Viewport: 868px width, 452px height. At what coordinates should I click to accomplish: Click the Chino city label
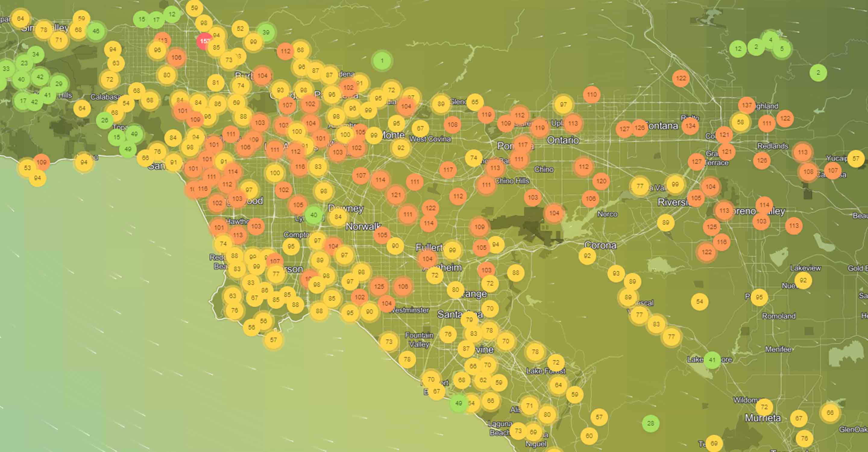543,169
